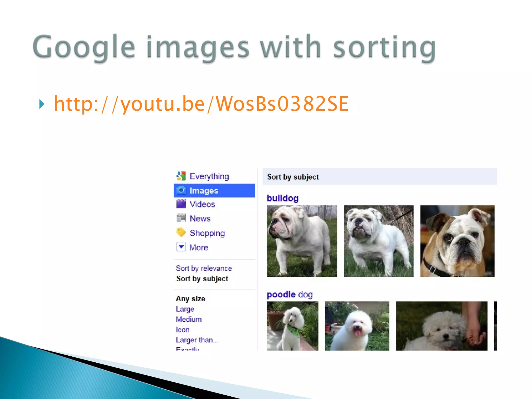Screen dimensions: 532x399
Task: Click the Shopping price tag icon
Action: tap(181, 232)
